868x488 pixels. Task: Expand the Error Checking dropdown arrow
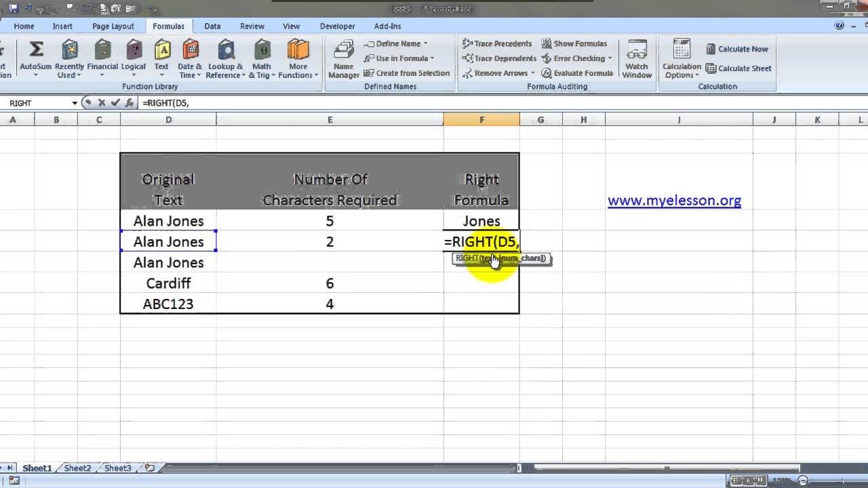point(610,58)
